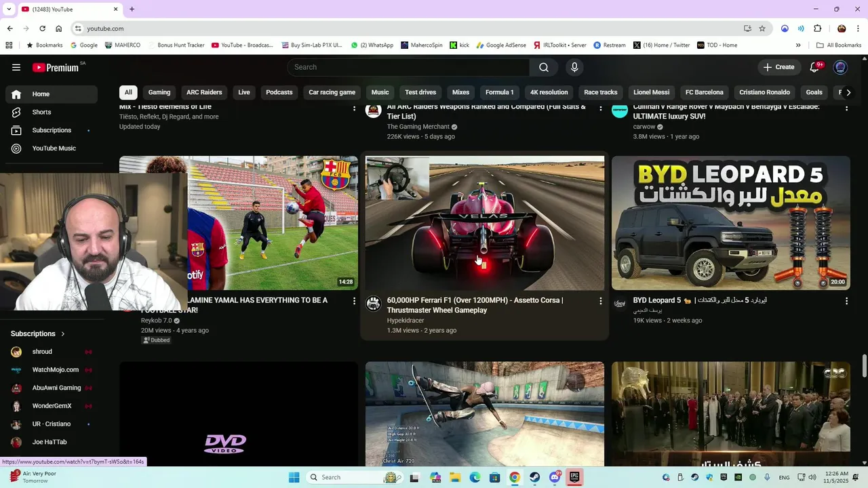Open options for Cullinan luxury SUV video
The width and height of the screenshot is (868, 488).
pyautogui.click(x=846, y=108)
